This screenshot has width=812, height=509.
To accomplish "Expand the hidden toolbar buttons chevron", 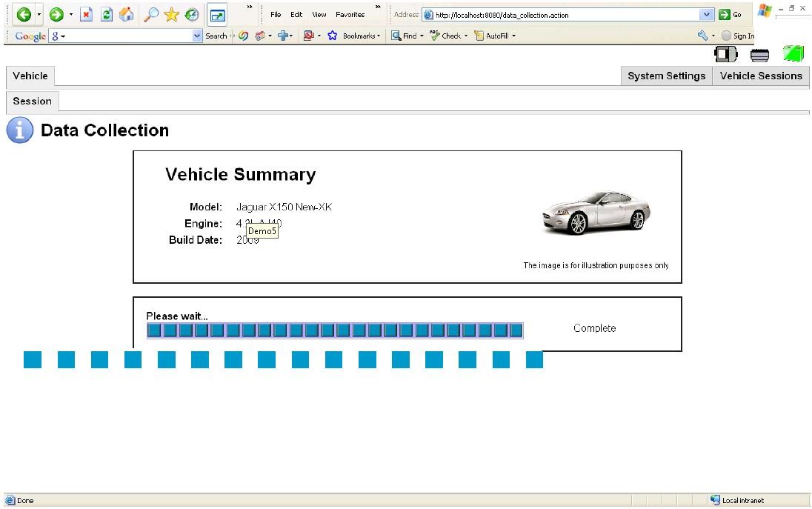I will (x=250, y=7).
